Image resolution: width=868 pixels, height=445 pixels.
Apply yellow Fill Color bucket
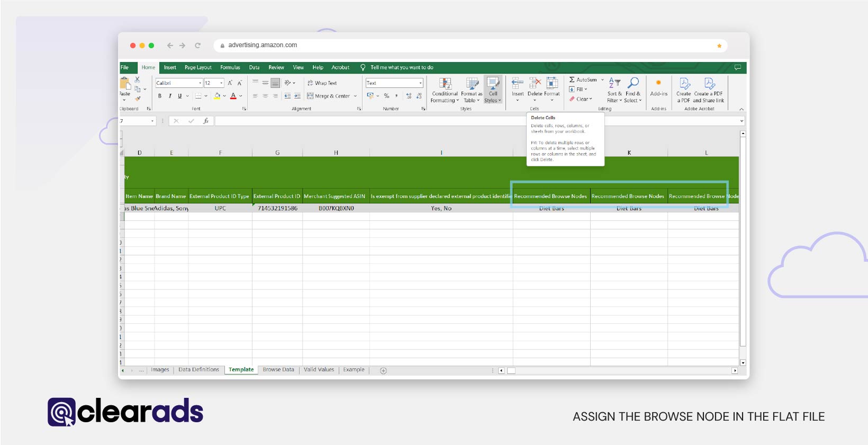217,96
